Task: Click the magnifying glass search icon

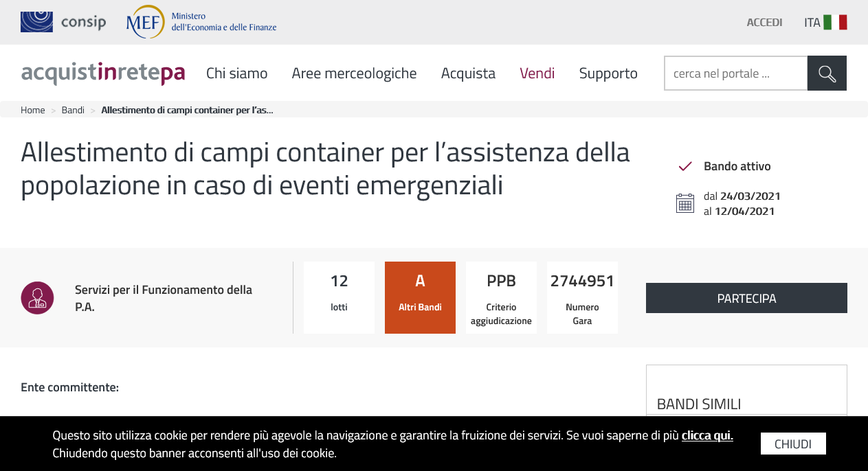Action: click(827, 73)
